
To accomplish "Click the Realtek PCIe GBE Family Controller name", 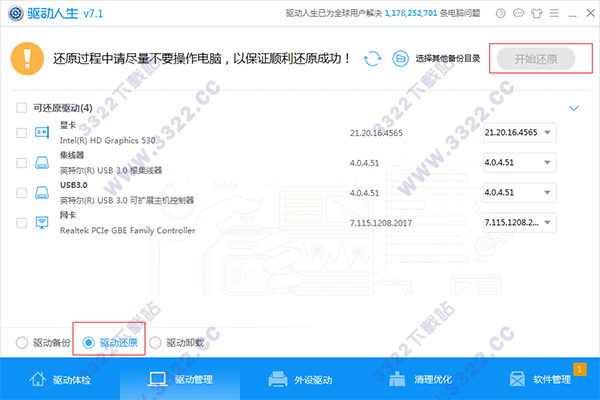I will (x=127, y=230).
